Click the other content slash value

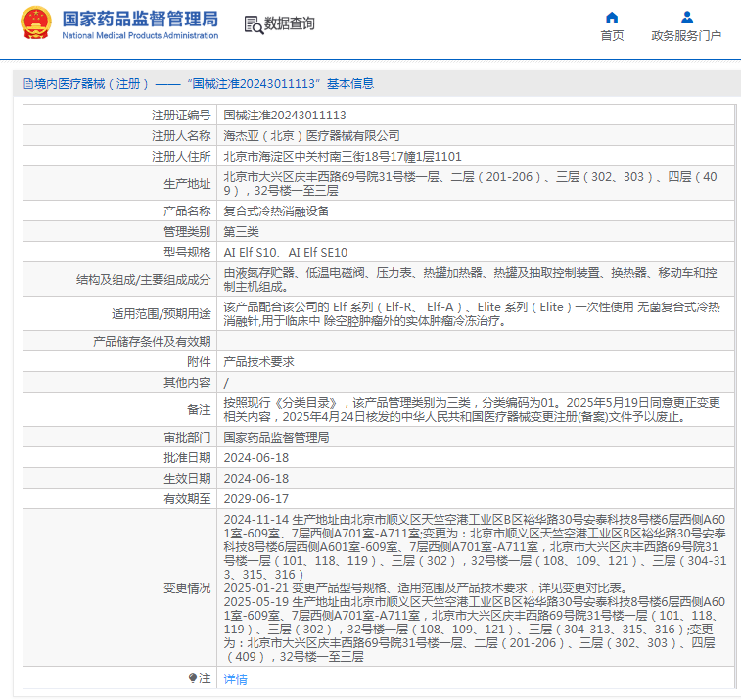226,383
